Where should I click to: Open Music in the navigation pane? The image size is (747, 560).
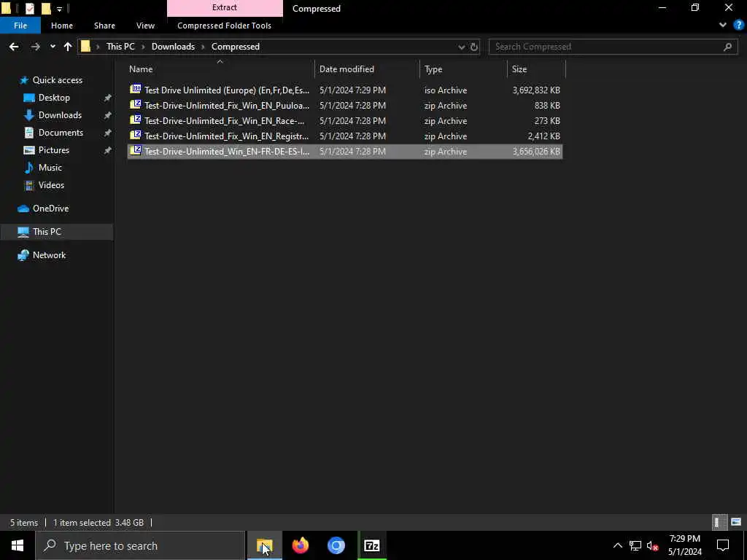tap(50, 168)
